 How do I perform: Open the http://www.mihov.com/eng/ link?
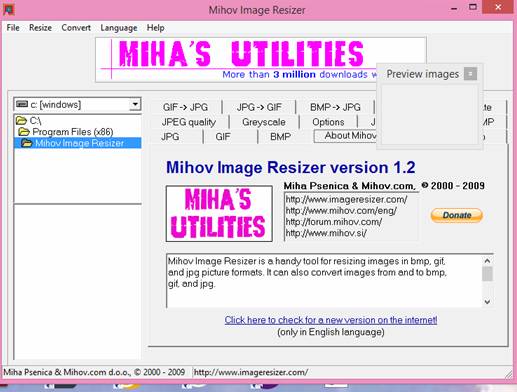(x=341, y=211)
